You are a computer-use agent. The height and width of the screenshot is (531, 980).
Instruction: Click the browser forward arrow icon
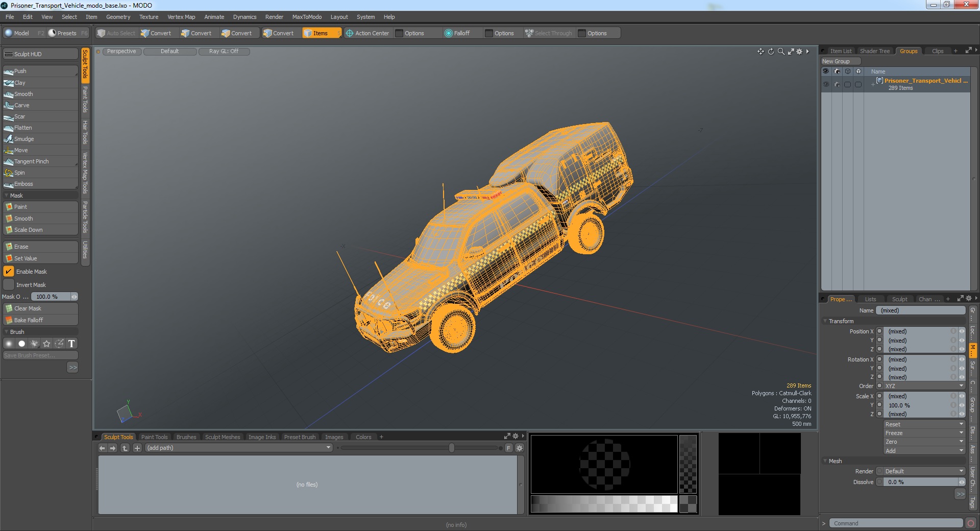click(x=113, y=448)
